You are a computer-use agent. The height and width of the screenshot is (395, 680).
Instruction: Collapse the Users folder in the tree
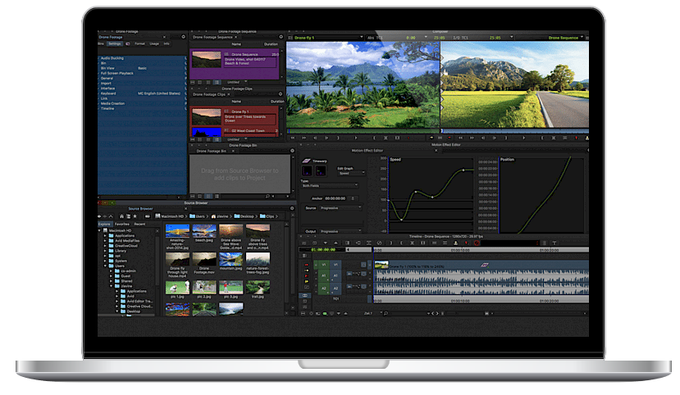pyautogui.click(x=105, y=266)
